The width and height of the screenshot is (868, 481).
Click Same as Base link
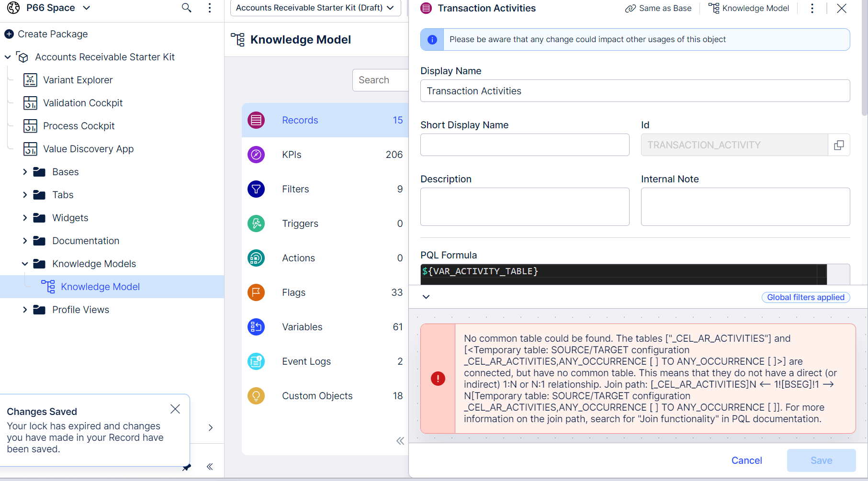pyautogui.click(x=658, y=8)
